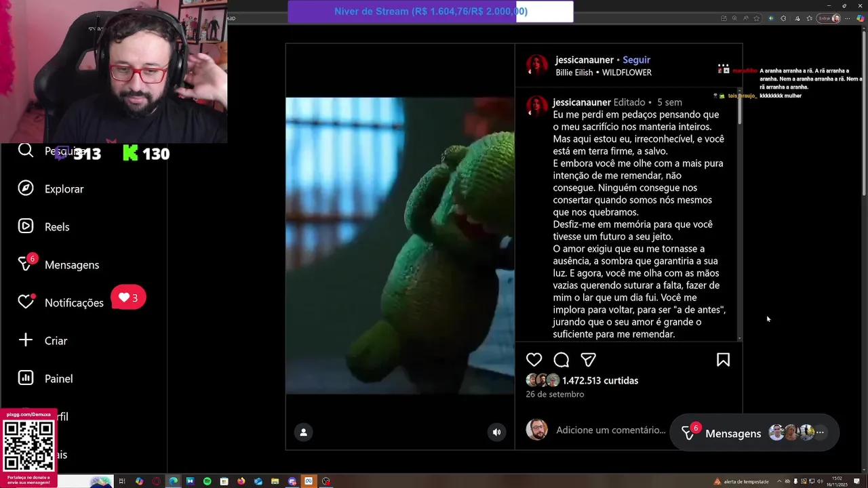Screen dimensions: 868x488
Task: Click the notification likes badge showing 3
Action: click(x=128, y=298)
